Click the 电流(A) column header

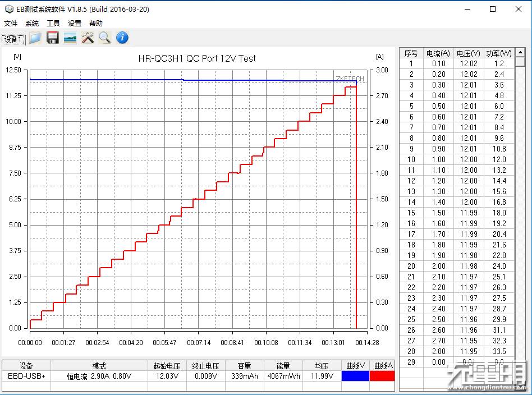(438, 53)
